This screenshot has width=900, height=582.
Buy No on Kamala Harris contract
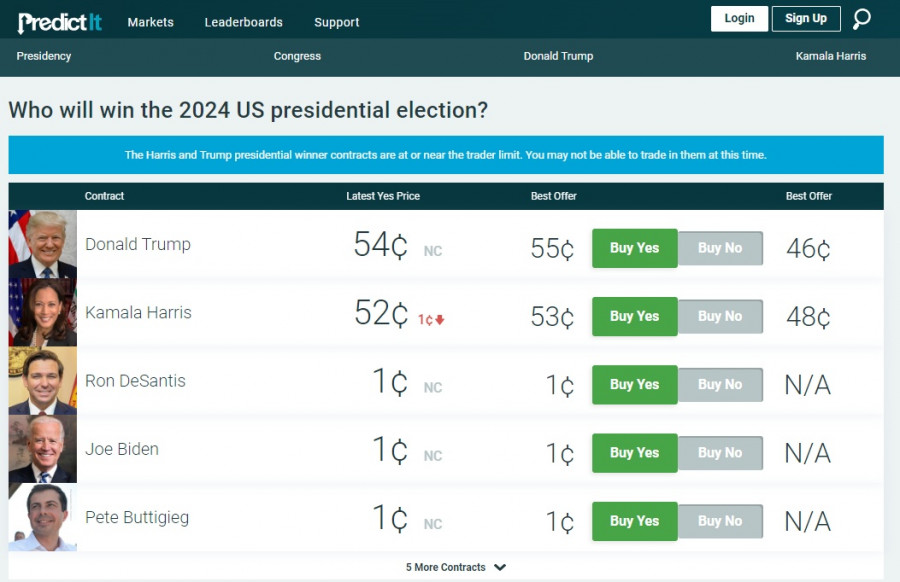pyautogui.click(x=720, y=316)
